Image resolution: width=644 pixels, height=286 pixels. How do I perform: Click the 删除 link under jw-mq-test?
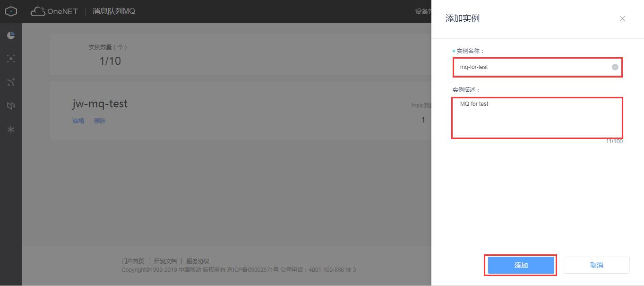pos(100,121)
